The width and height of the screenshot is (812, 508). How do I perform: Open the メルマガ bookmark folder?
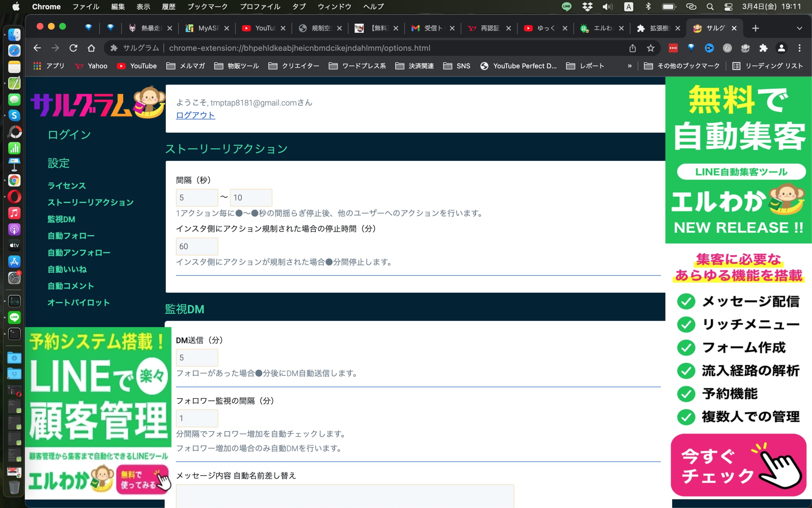click(186, 66)
